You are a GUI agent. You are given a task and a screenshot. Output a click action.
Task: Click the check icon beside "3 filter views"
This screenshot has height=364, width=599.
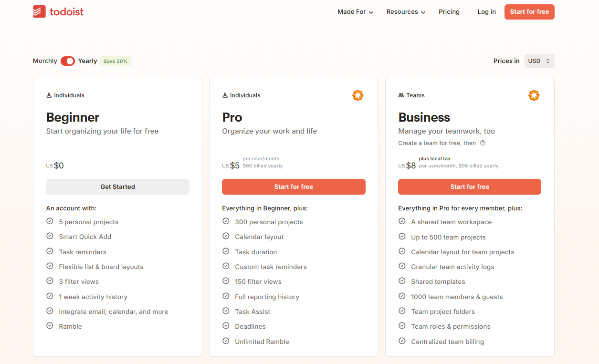pos(50,281)
